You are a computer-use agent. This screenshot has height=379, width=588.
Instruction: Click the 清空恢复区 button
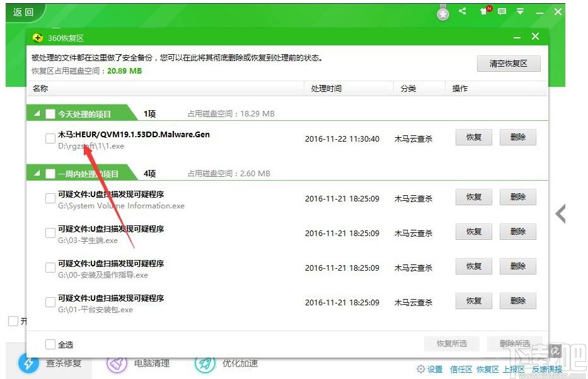tap(508, 64)
